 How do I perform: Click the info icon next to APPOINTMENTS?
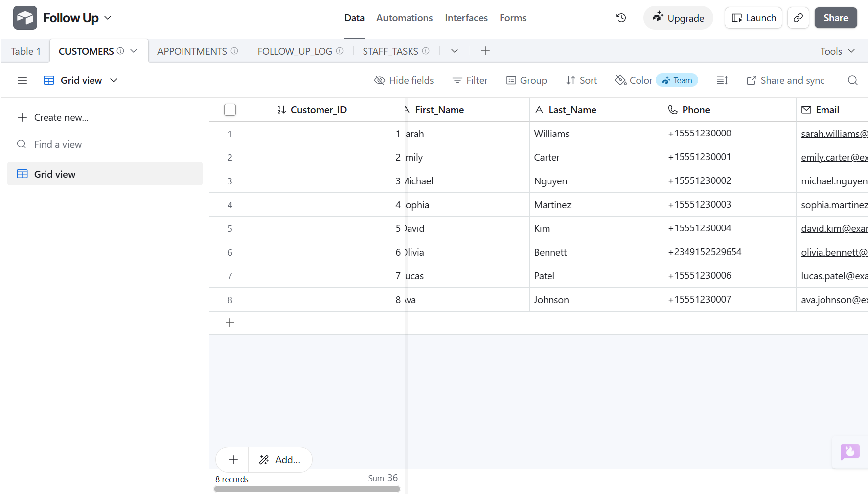(x=234, y=51)
